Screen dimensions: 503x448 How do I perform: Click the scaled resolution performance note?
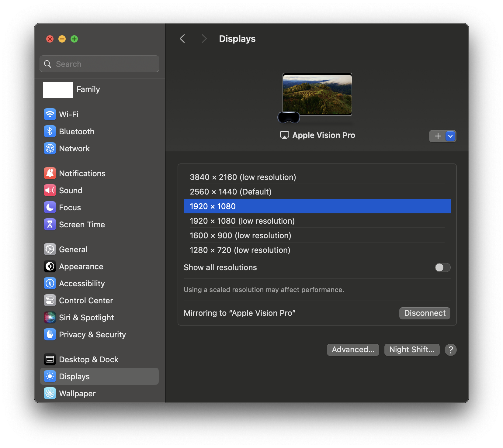point(264,290)
